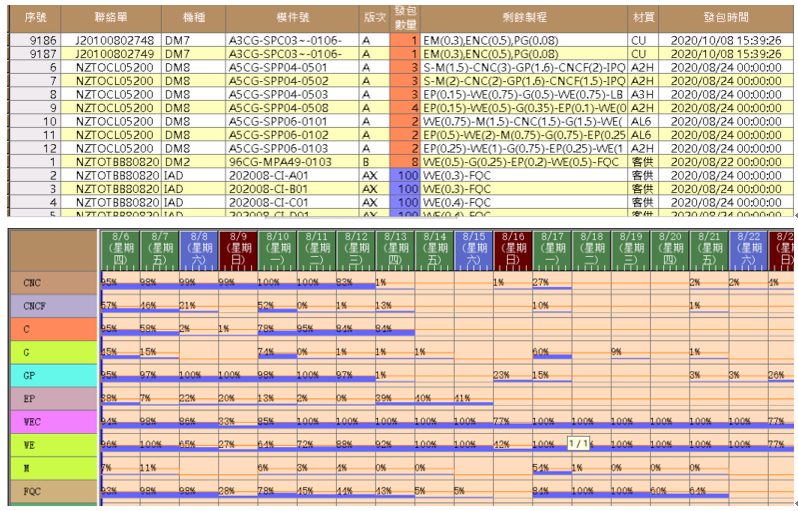Screen dimensions: 798x511
Task: Click CNCF load cell for 8/10 showing 52%
Action: pyautogui.click(x=277, y=306)
